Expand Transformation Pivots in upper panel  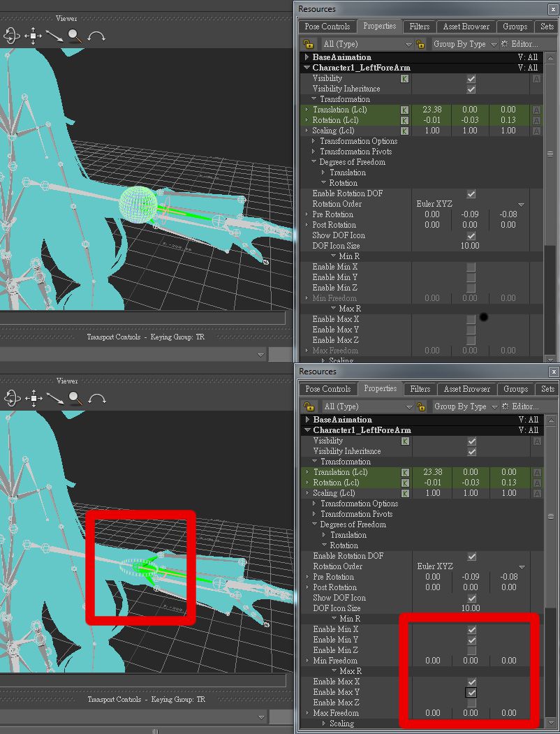[314, 152]
